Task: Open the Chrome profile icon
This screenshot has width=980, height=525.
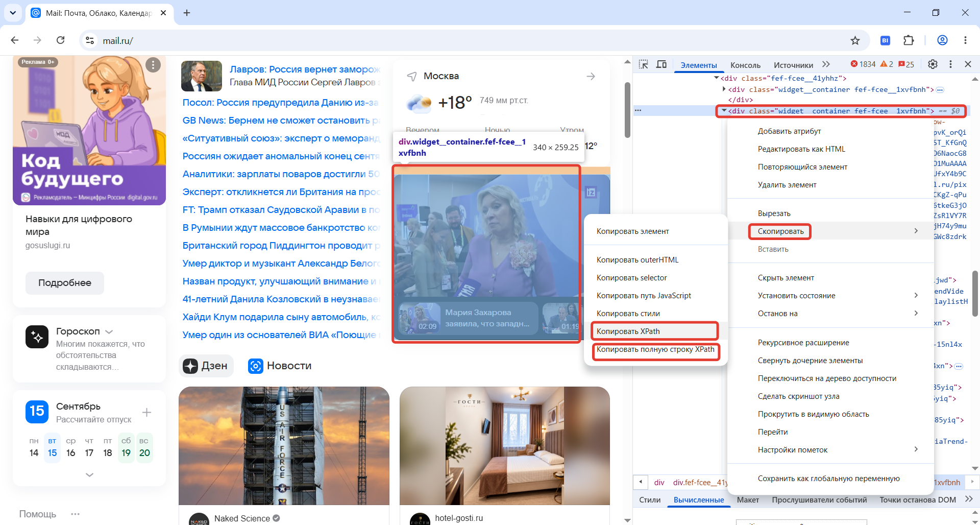Action: 942,40
